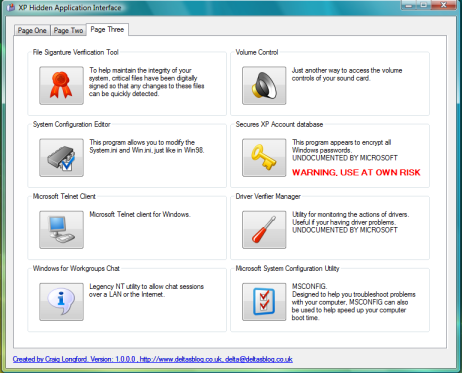Open Windows for Workgroups Chat info bubble
The width and height of the screenshot is (462, 373).
click(61, 302)
